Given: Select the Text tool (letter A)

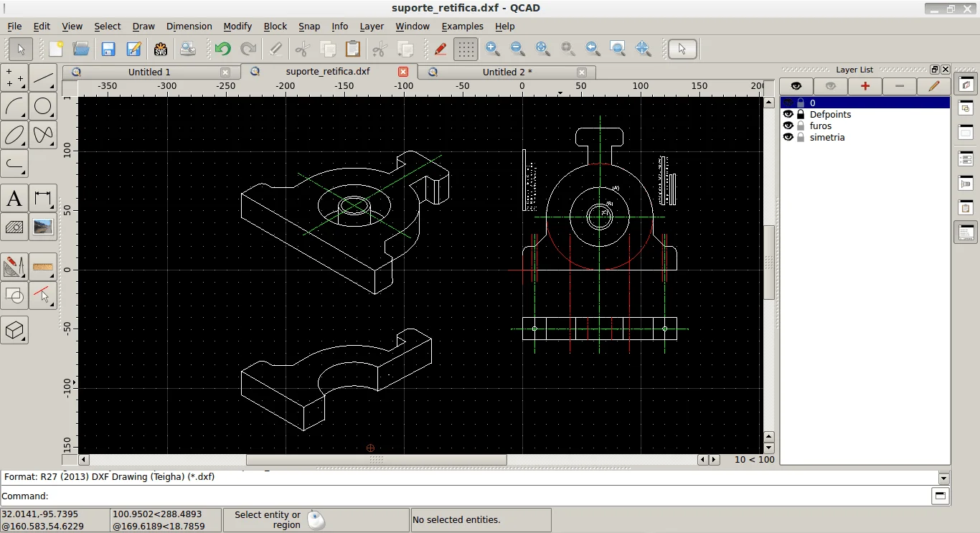Looking at the screenshot, I should click(14, 198).
